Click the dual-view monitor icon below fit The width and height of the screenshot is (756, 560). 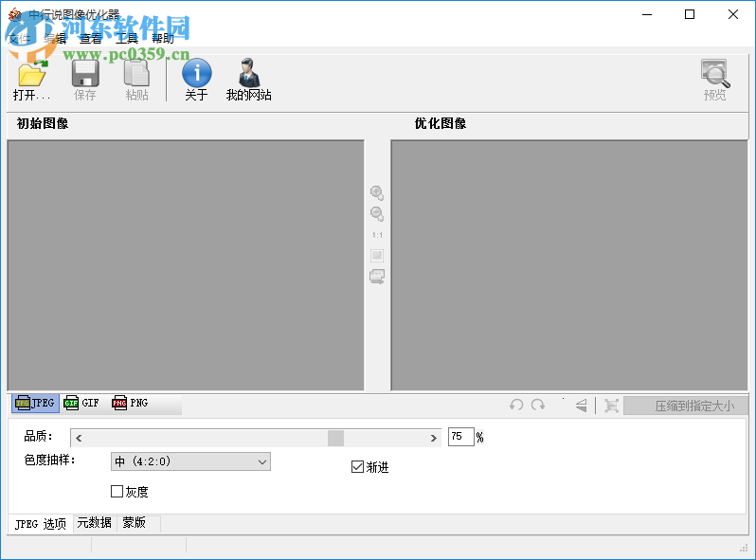click(x=377, y=277)
